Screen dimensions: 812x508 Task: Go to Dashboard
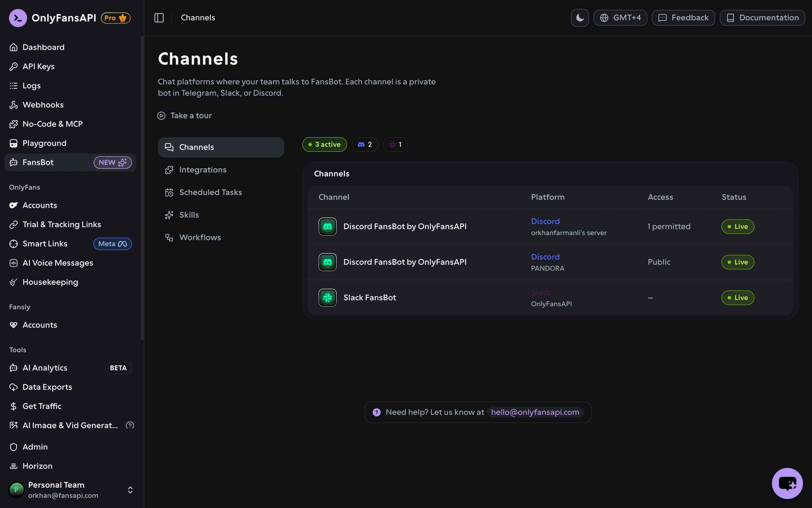tap(70, 47)
